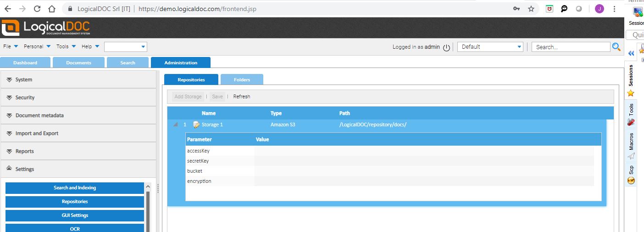Click the Refresh button

click(242, 96)
